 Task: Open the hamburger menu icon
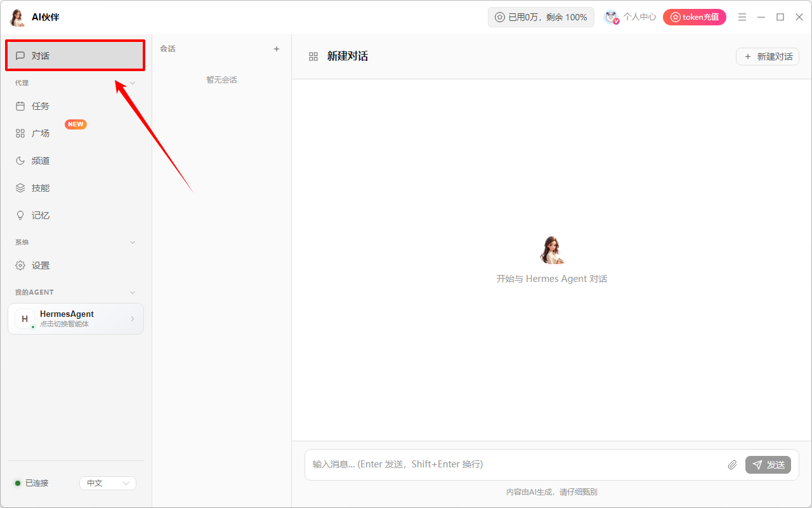pyautogui.click(x=742, y=17)
